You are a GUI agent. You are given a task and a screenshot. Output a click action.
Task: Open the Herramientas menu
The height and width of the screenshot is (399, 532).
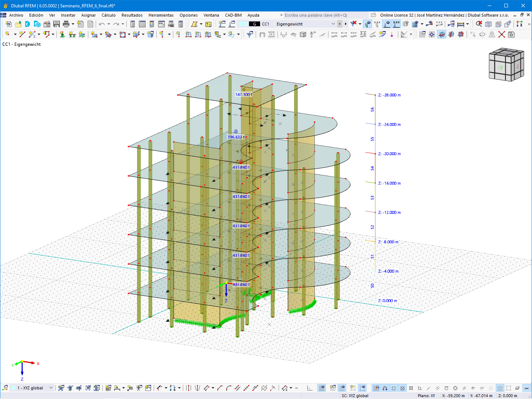[161, 15]
